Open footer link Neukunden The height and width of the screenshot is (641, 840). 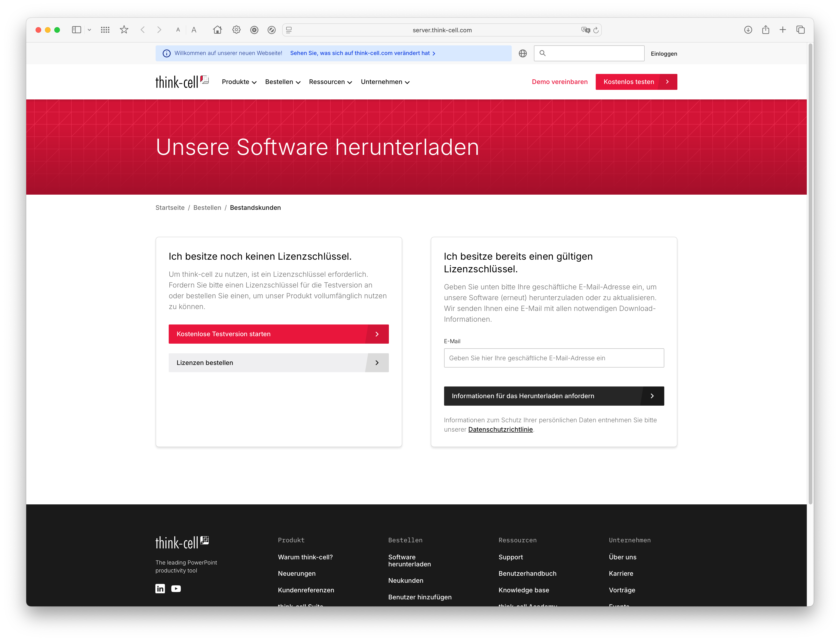click(x=406, y=580)
